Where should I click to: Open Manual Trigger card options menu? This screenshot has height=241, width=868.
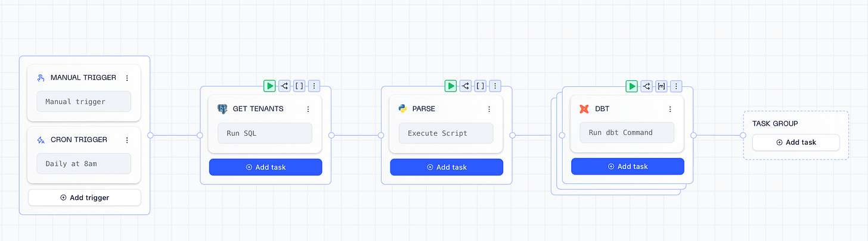(x=127, y=78)
